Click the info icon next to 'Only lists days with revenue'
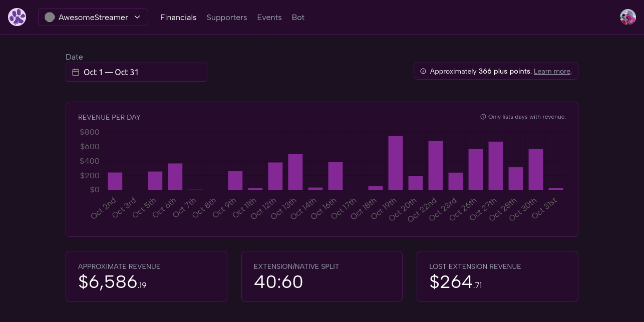 pyautogui.click(x=483, y=117)
